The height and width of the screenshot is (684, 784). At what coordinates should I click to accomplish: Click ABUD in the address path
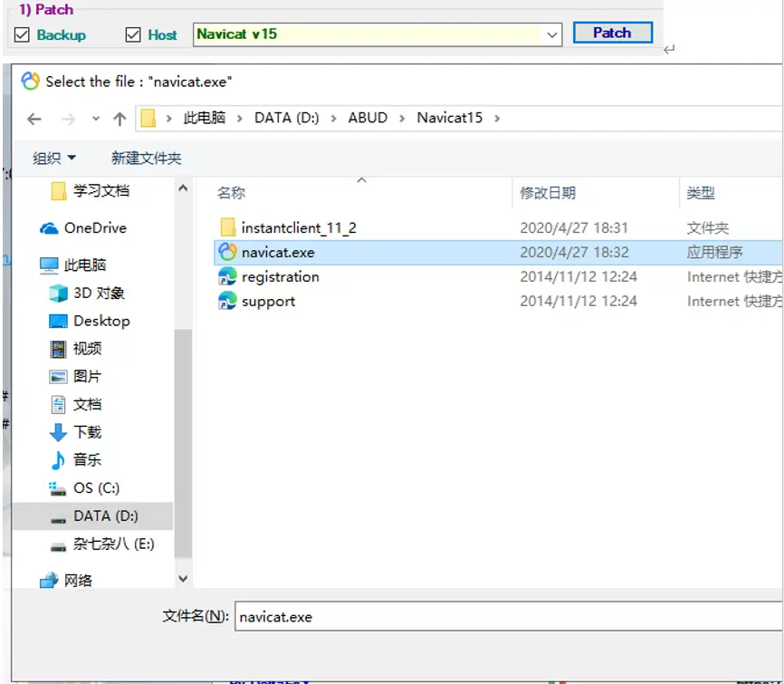click(x=368, y=118)
